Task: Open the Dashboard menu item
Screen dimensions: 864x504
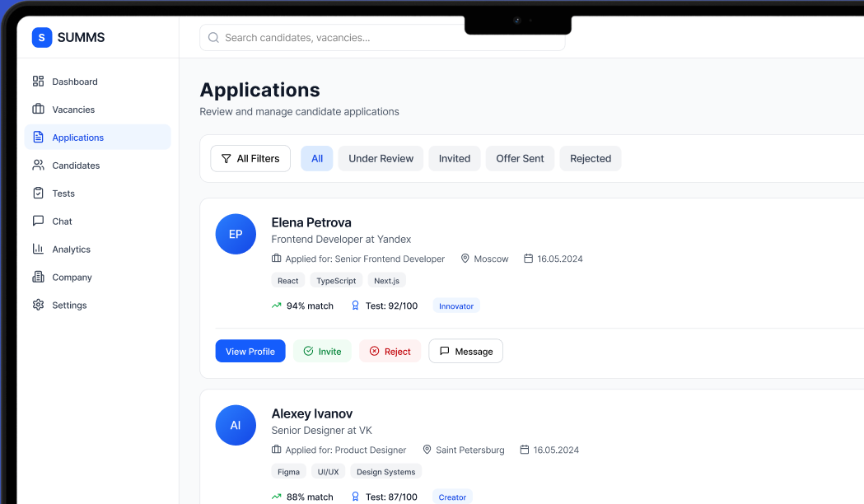Action: [x=97, y=82]
